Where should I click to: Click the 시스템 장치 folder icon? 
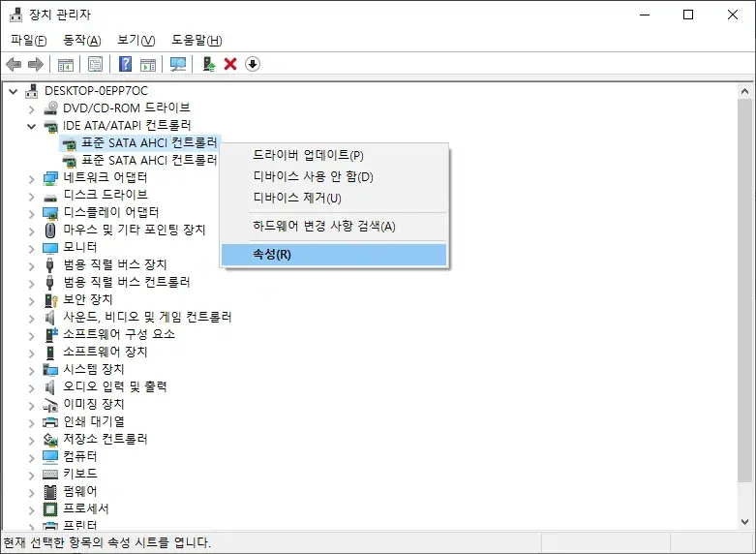[50, 370]
